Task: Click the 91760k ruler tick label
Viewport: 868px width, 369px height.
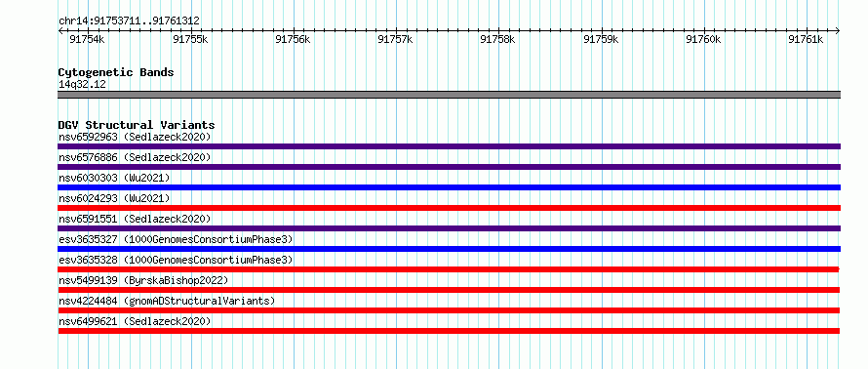Action: [x=703, y=39]
